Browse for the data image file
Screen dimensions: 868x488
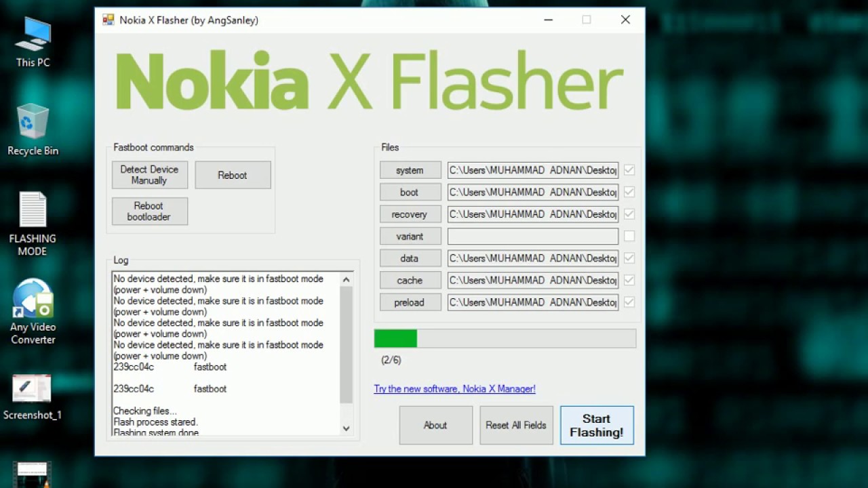pos(410,258)
